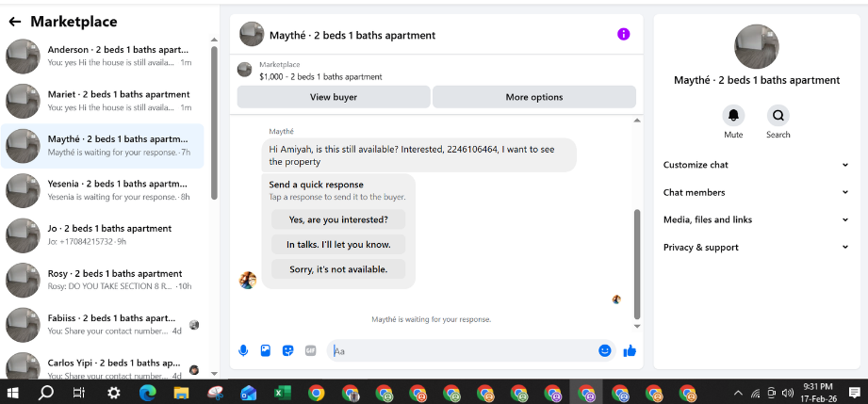Send a thumbs-up like
The image size is (868, 404).
(630, 350)
